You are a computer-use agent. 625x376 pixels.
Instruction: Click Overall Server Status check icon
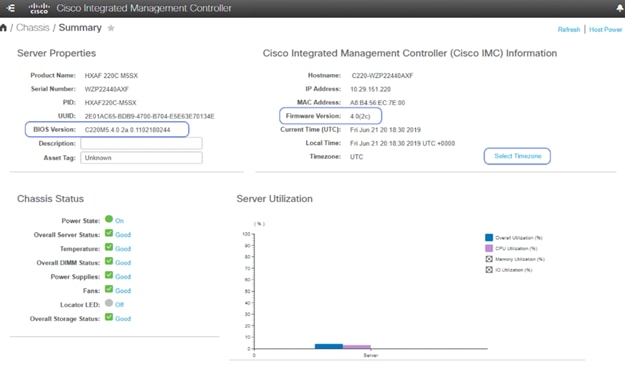109,233
